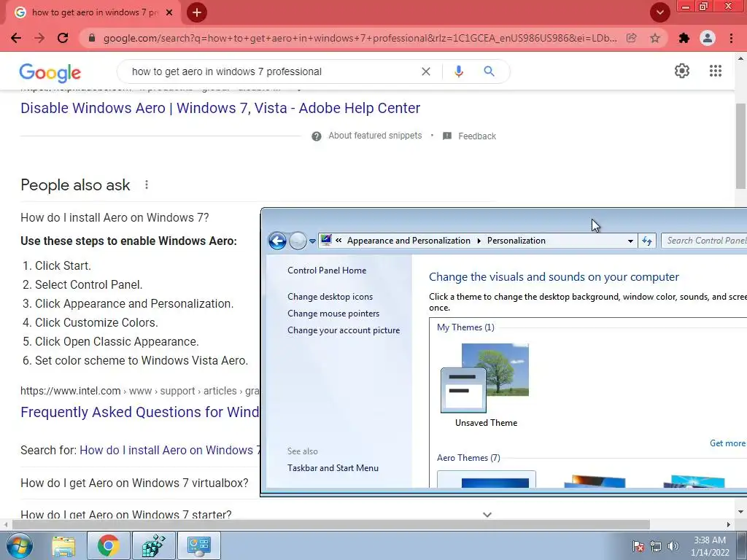Screen dimensions: 747x560
Task: Open People also ask options menu
Action: point(146,184)
